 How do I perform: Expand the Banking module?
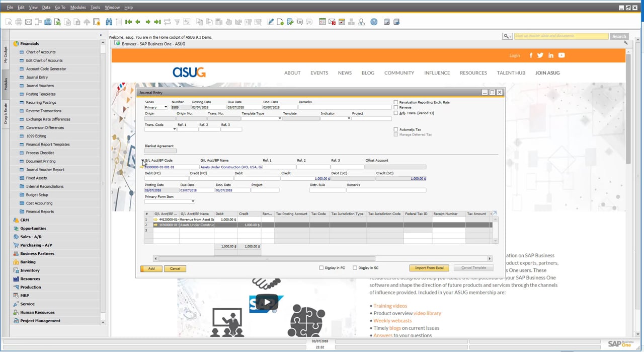click(x=28, y=262)
